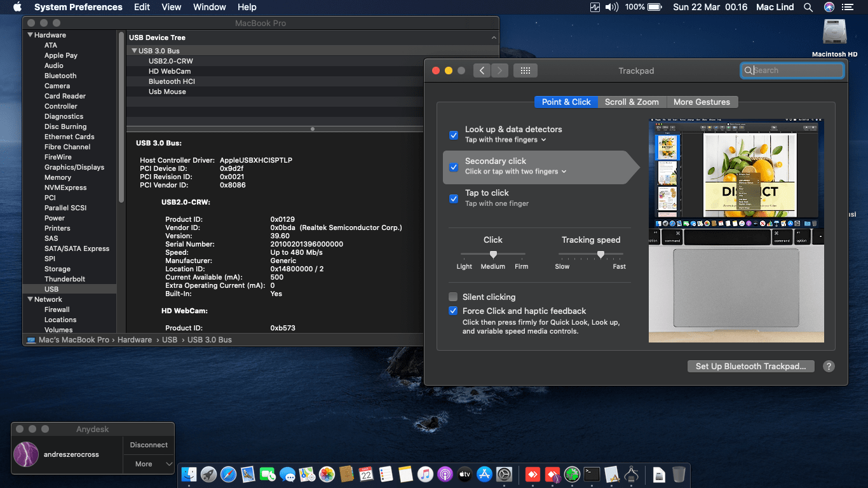Switch to Scroll & Zoom tab
Image resolution: width=868 pixels, height=488 pixels.
pyautogui.click(x=632, y=102)
